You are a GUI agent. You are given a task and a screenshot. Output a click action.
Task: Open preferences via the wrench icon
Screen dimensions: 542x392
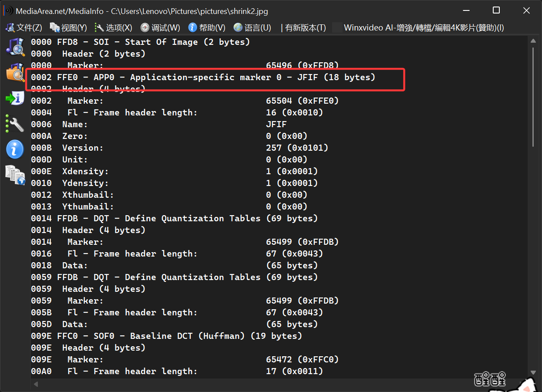point(15,123)
